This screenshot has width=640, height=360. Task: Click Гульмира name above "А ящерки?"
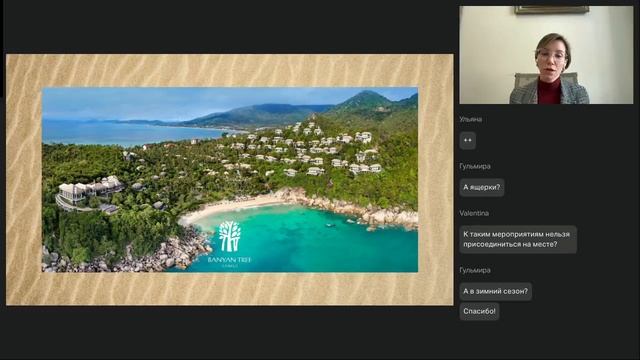475,166
